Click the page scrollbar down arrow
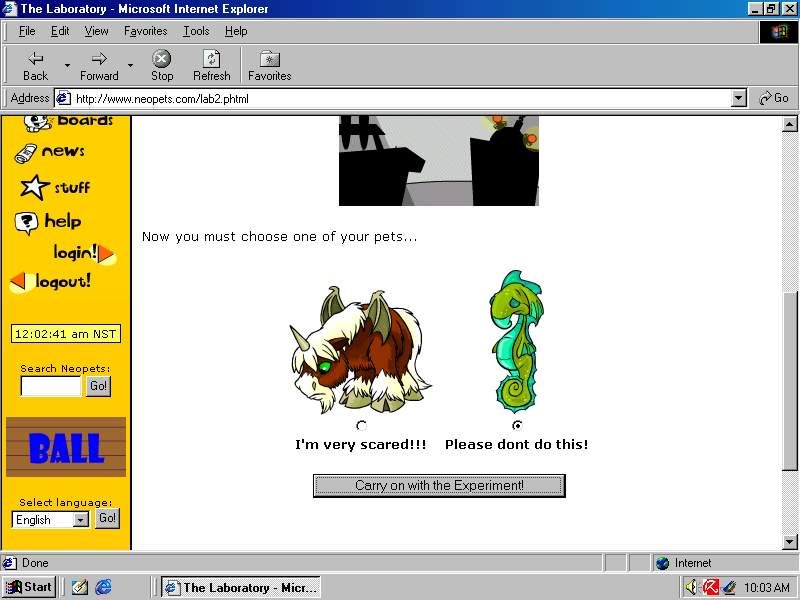Viewport: 800px width, 600px height. pos(789,542)
